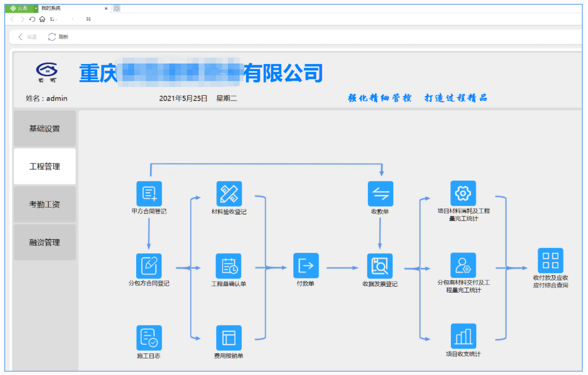Open the 收款单 receipt voucher icon
588x375 pixels.
380,193
